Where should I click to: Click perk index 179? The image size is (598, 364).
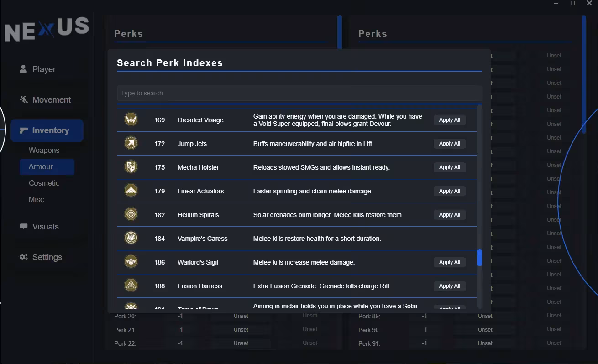(x=159, y=191)
